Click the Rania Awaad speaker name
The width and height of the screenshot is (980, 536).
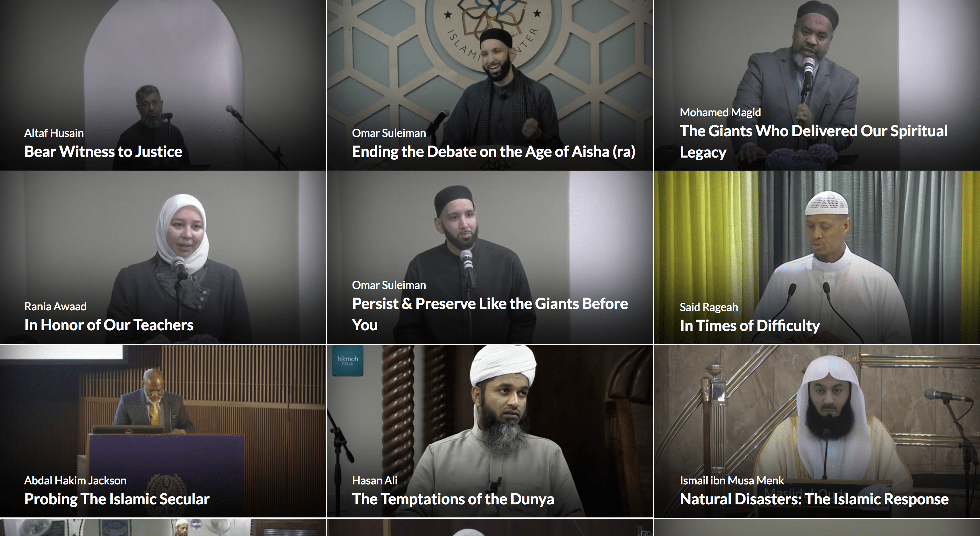pos(55,306)
